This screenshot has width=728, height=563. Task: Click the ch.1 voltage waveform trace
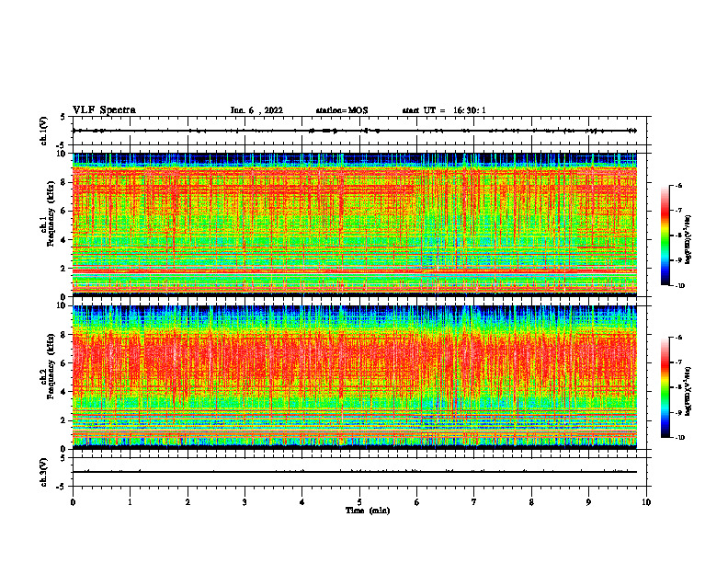point(355,131)
